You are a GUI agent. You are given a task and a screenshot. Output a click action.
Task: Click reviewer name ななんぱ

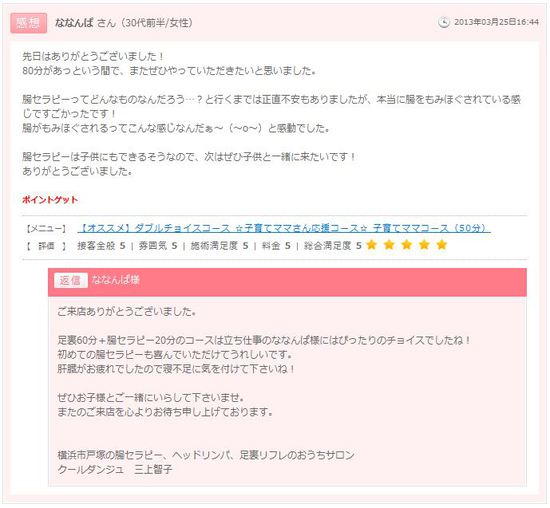[x=74, y=23]
